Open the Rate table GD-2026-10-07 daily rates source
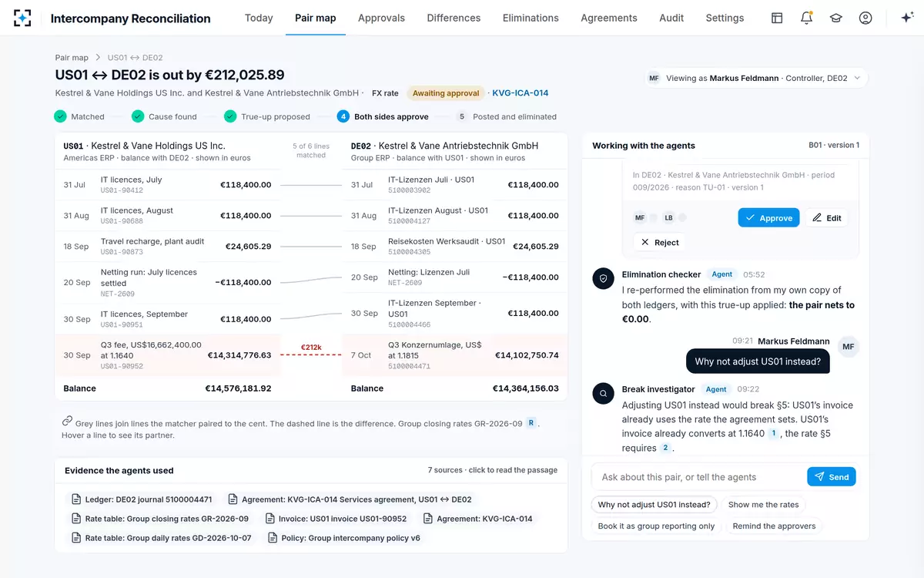 tap(161, 538)
